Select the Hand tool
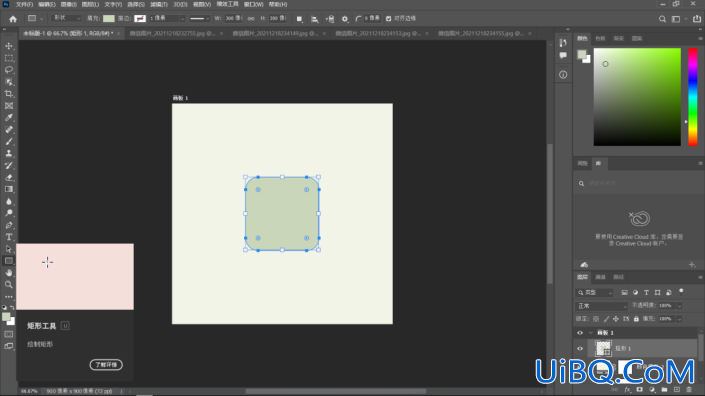 tap(9, 273)
